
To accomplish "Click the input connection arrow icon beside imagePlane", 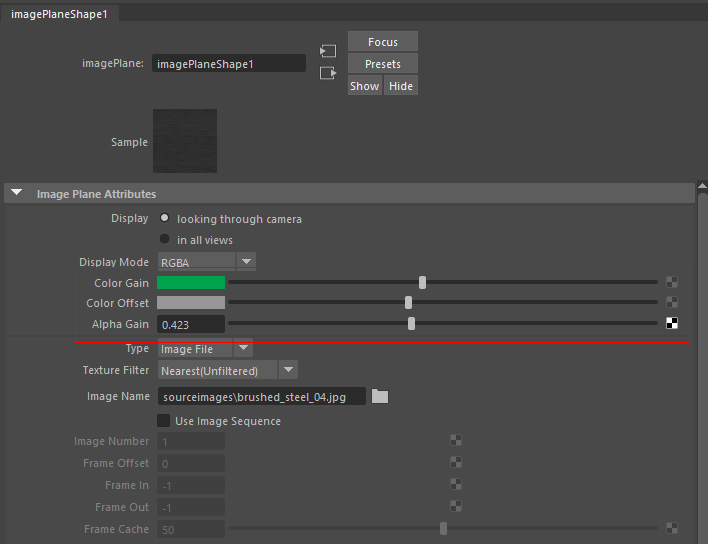I will (x=327, y=51).
